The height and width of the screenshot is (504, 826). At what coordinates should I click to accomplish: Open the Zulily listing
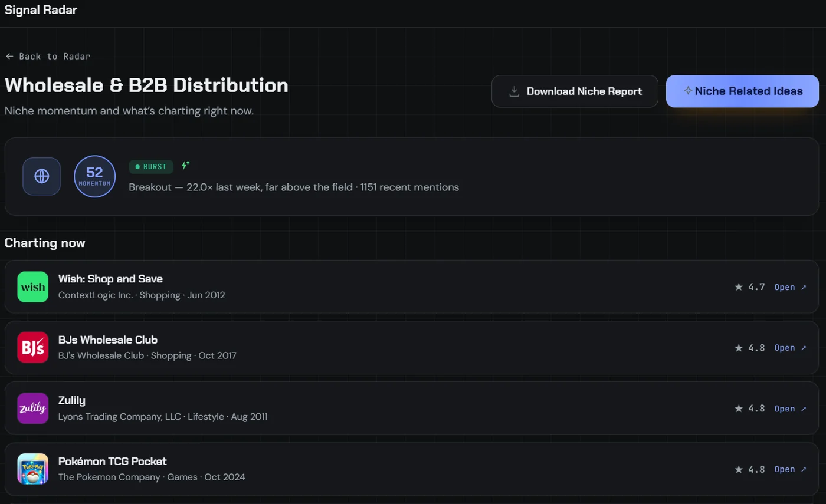791,409
